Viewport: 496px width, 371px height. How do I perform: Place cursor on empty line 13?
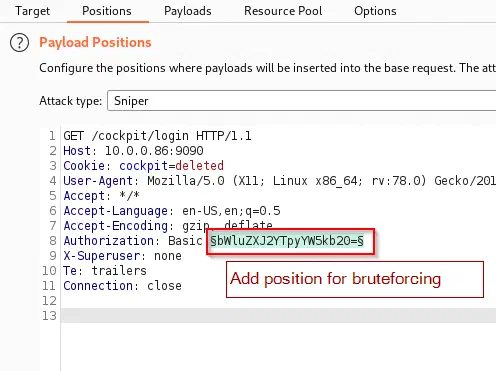(x=278, y=315)
